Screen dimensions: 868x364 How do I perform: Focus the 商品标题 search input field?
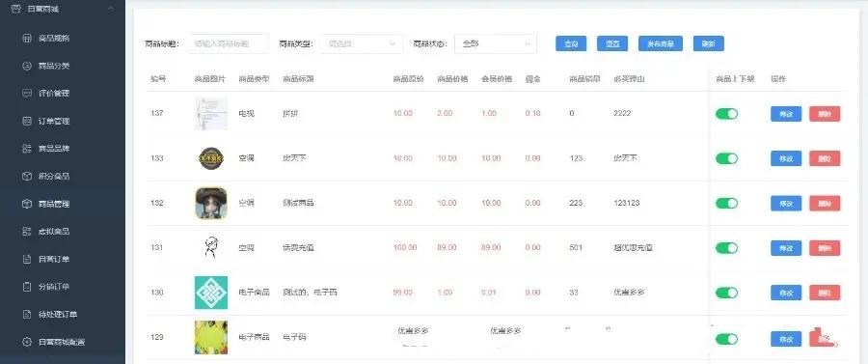[x=228, y=43]
